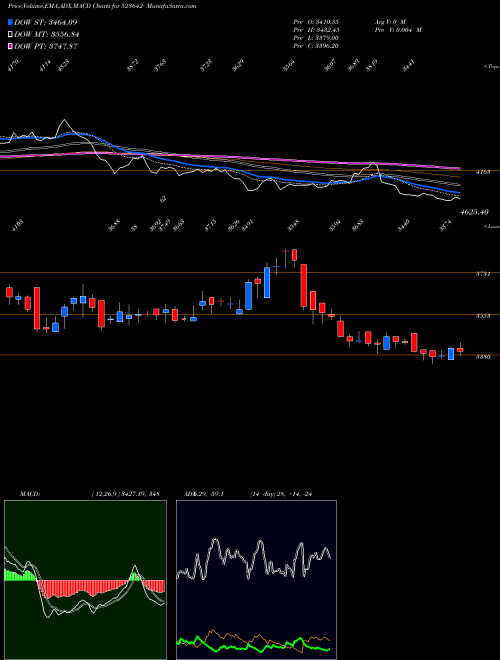
Task: Click the 4170 top value label
Action: 13,66
